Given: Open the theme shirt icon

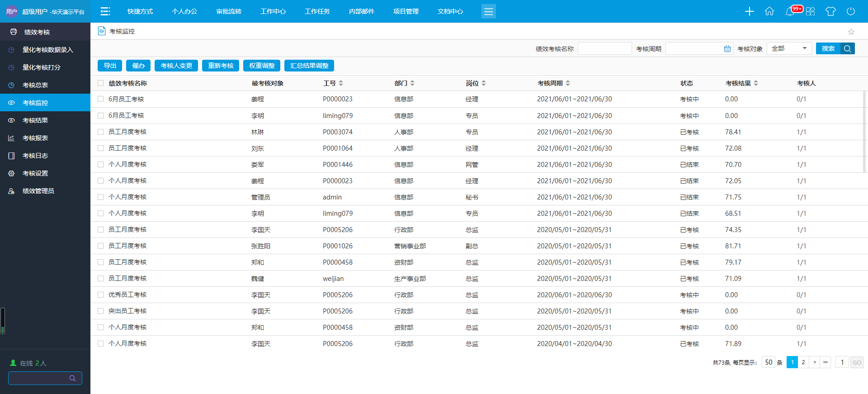Looking at the screenshot, I should [x=830, y=11].
